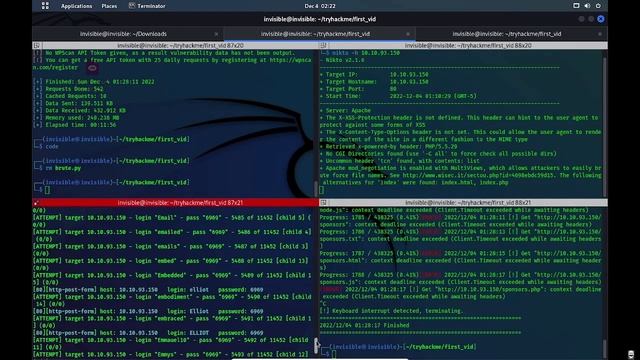This screenshot has height=360, width=640.
Task: Click the 'Keyboard interrupt detected, terminating.' line
Action: [392, 311]
